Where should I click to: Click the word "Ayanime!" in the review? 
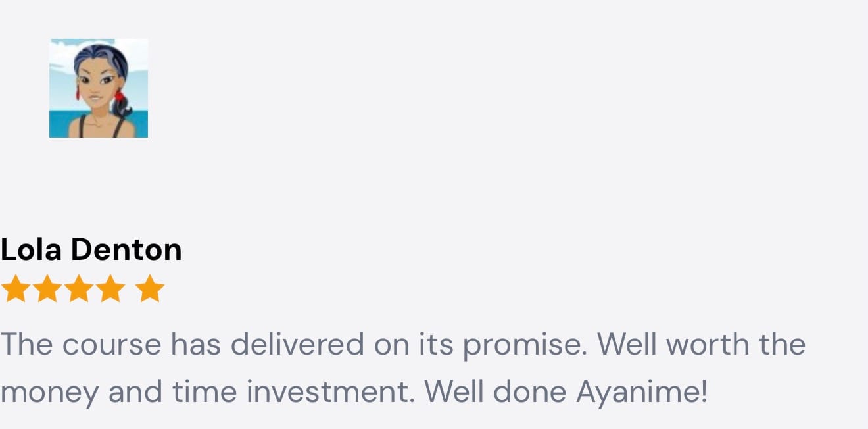coord(642,392)
